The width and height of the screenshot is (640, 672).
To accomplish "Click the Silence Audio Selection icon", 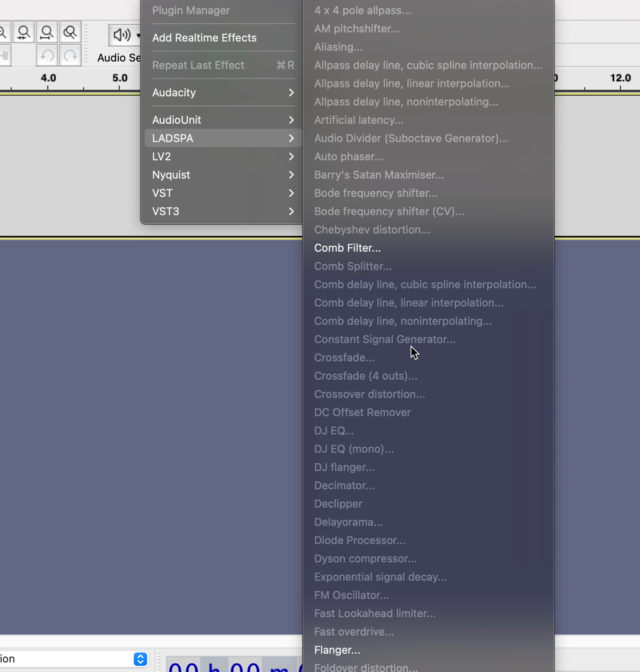I will pyautogui.click(x=5, y=56).
